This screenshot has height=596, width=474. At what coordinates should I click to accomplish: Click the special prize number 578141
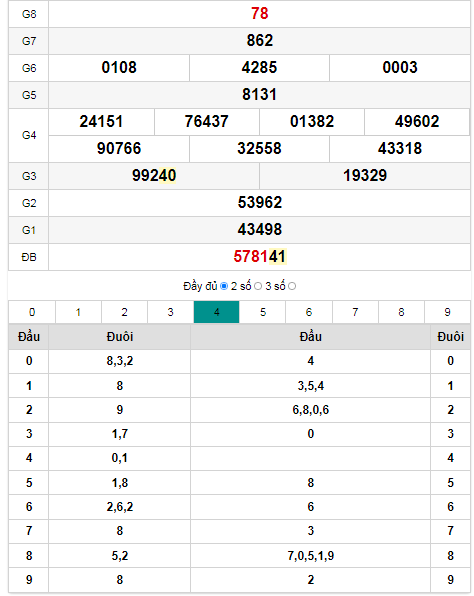tap(260, 257)
